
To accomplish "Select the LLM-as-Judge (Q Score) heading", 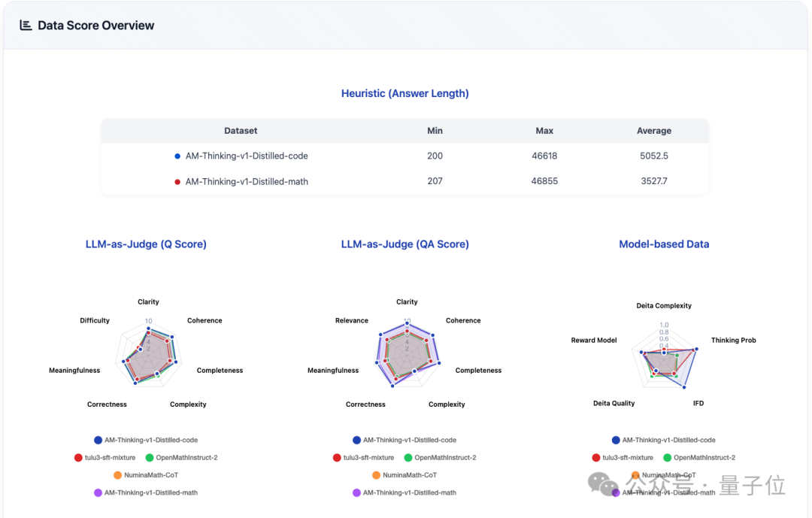I will point(146,244).
